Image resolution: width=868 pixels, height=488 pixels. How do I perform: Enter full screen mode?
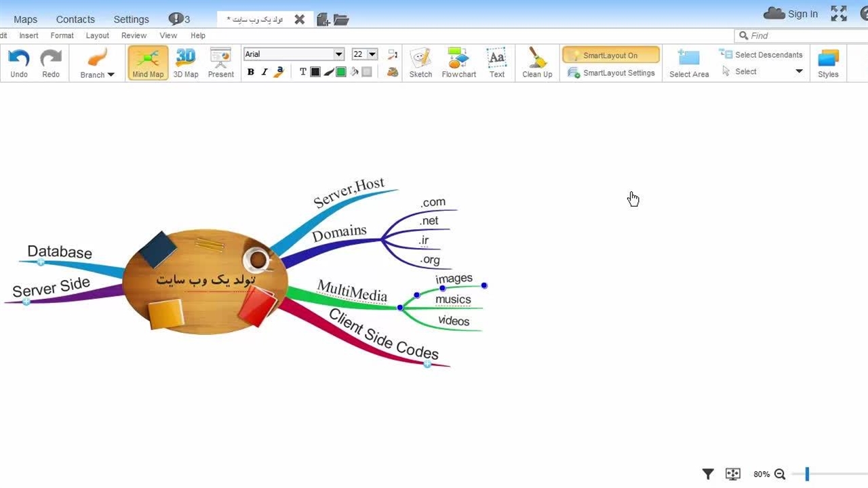(x=839, y=14)
